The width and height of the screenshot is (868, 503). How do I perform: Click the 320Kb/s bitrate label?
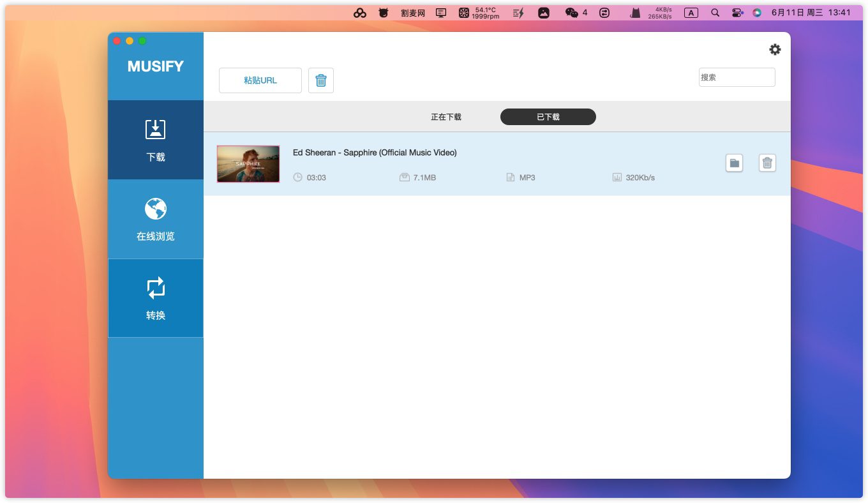pyautogui.click(x=640, y=177)
